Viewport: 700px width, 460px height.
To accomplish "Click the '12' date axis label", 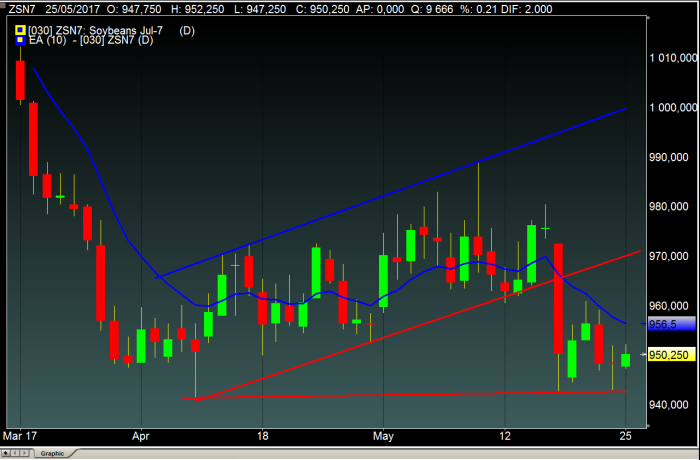I will tap(505, 436).
